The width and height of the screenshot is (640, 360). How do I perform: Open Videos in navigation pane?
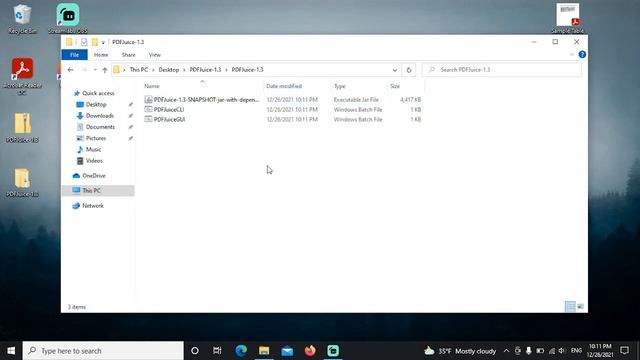click(94, 161)
